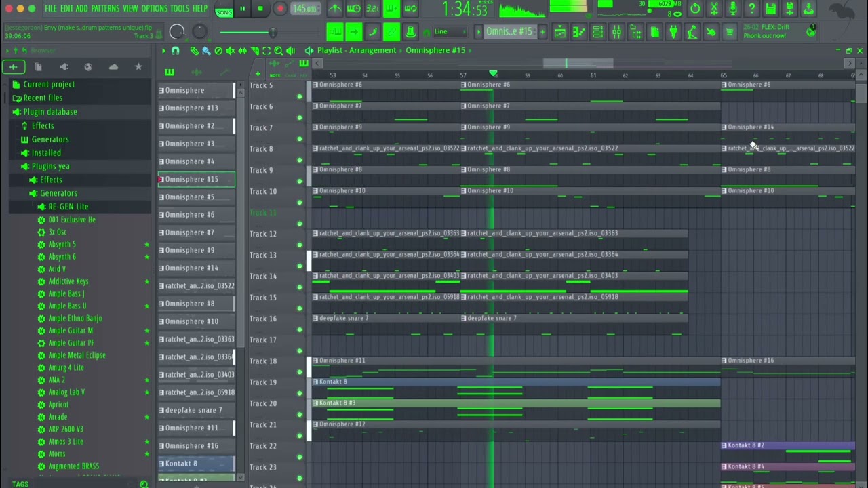
Task: Toggle the typing keyboard to piano button
Action: pyautogui.click(x=335, y=32)
